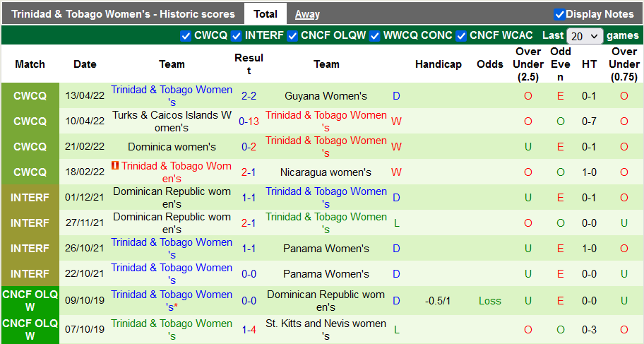Click red card icon beside Trinidad & Tobago

click(x=115, y=167)
